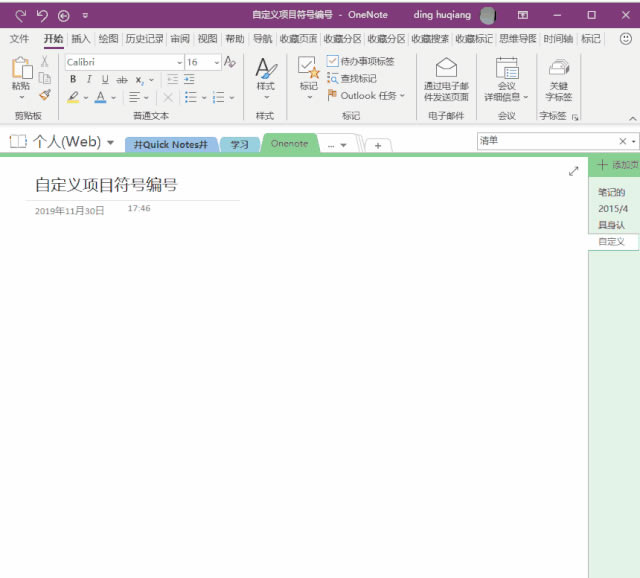Switch to the 视图 ribbon tab

[x=207, y=39]
